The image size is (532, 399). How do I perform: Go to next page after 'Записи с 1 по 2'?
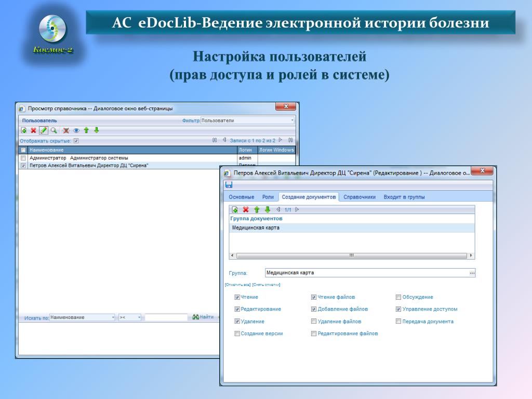tap(280, 140)
